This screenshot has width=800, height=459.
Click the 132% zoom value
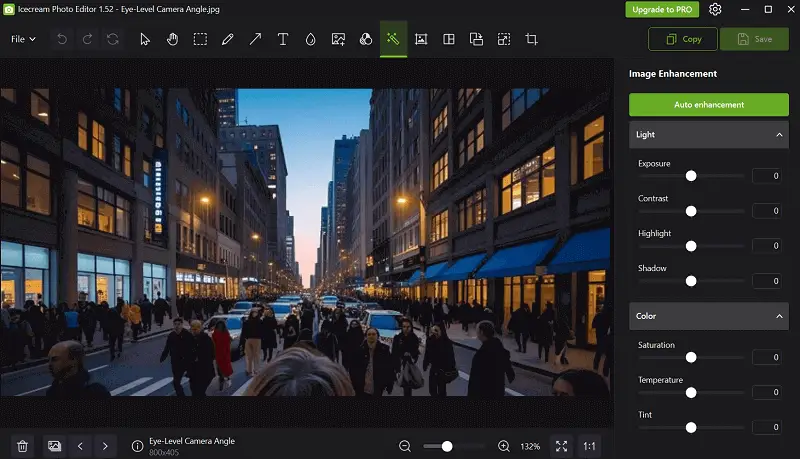coord(530,446)
